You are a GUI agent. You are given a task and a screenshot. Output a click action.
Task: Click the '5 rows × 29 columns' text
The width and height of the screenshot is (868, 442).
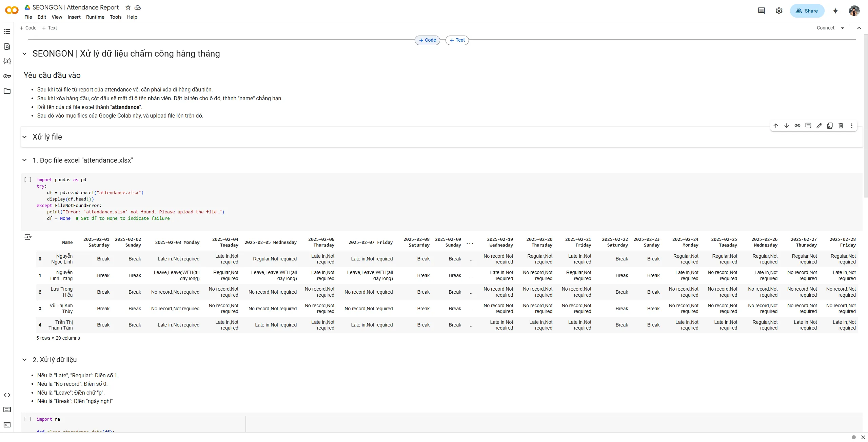point(58,338)
